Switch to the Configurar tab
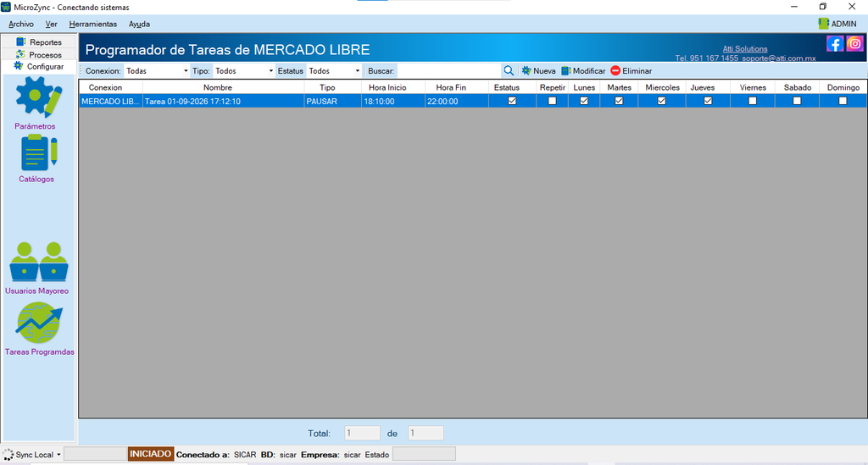Image resolution: width=868 pixels, height=465 pixels. (x=39, y=66)
